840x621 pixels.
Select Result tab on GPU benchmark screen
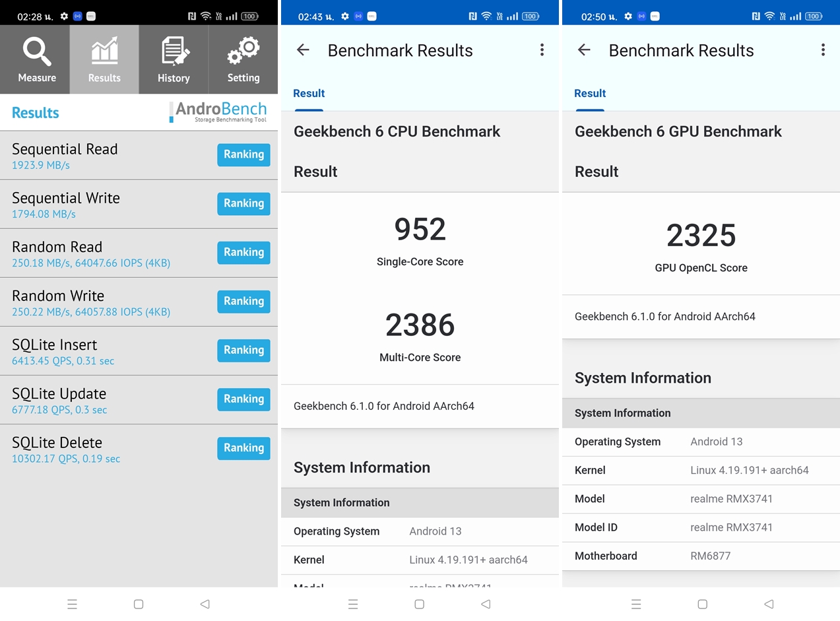point(590,94)
